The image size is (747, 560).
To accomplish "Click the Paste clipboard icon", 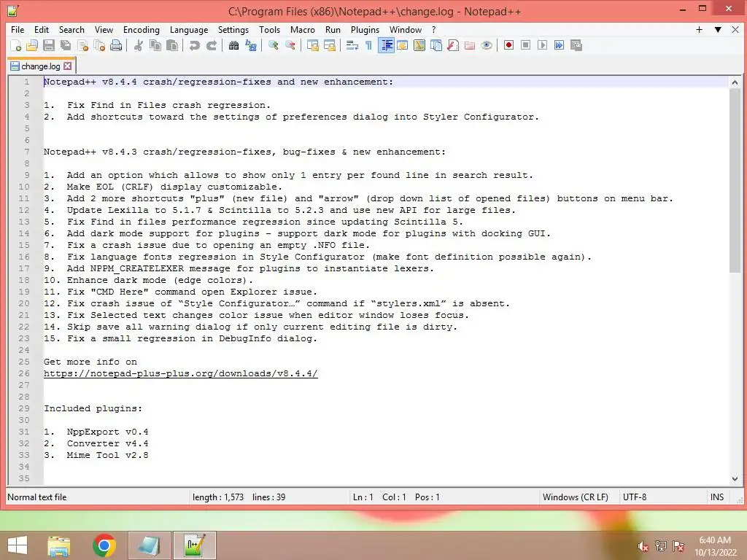I will pos(172,46).
